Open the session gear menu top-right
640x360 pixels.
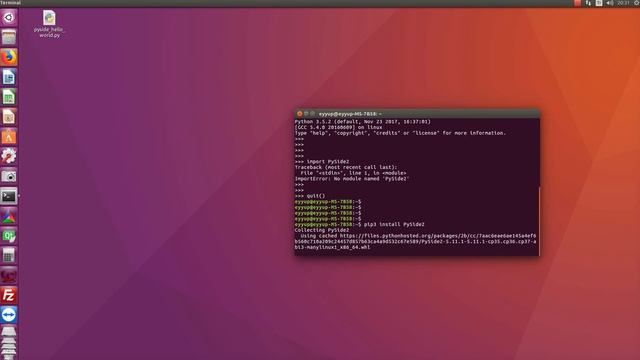[x=637, y=3]
